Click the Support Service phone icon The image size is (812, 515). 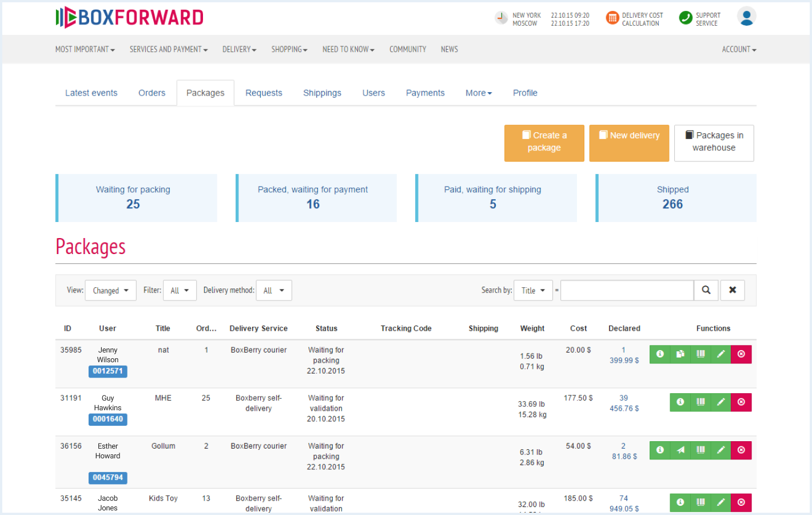point(684,18)
